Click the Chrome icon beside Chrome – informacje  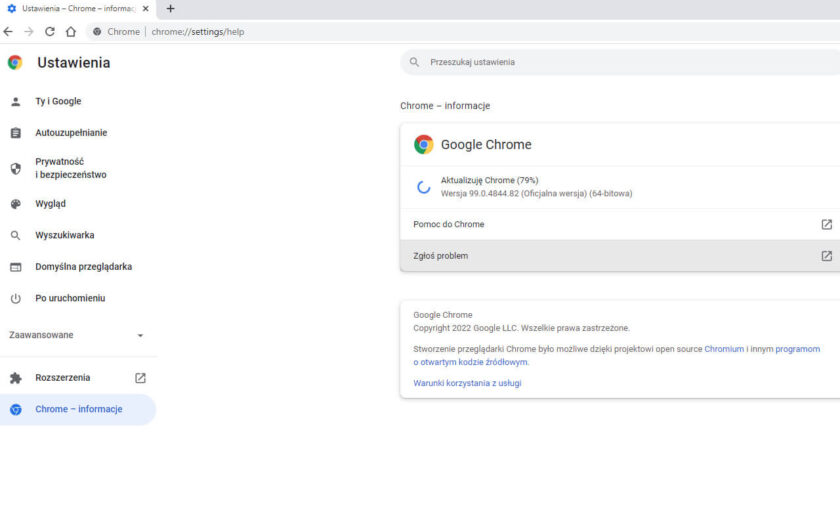pyautogui.click(x=16, y=410)
